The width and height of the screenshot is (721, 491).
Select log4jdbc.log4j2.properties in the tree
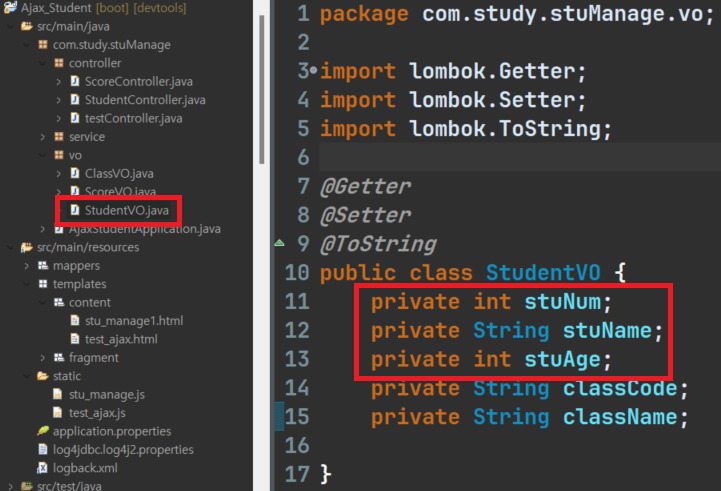(x=123, y=450)
